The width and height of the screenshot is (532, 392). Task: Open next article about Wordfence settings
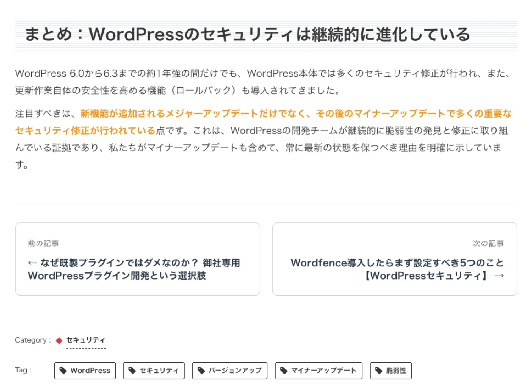point(395,259)
